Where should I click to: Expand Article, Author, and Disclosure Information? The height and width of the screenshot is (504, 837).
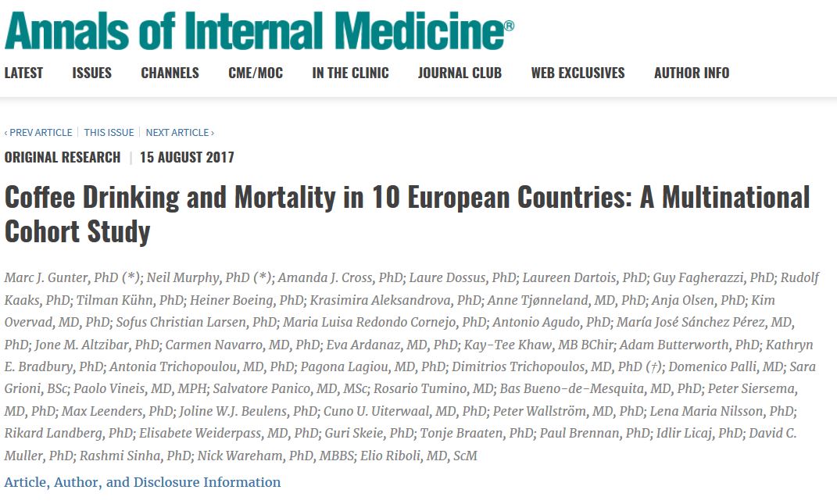[142, 482]
